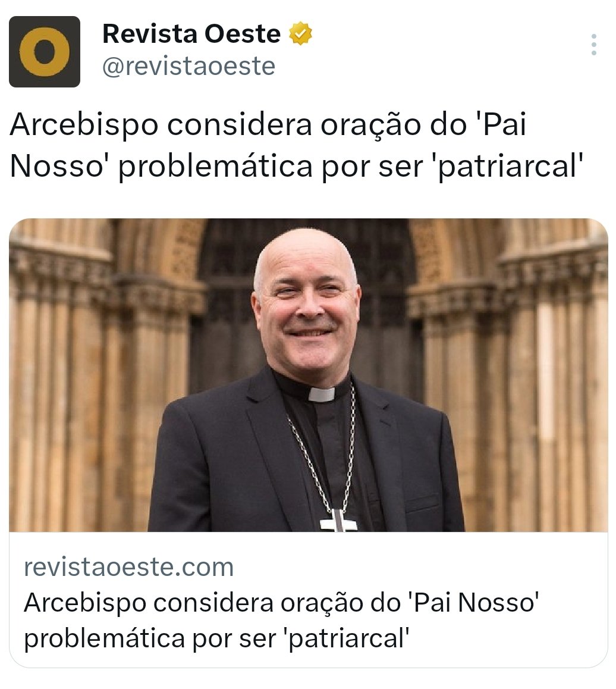Open the three-dot more options menu
616x689 pixels.
593,45
